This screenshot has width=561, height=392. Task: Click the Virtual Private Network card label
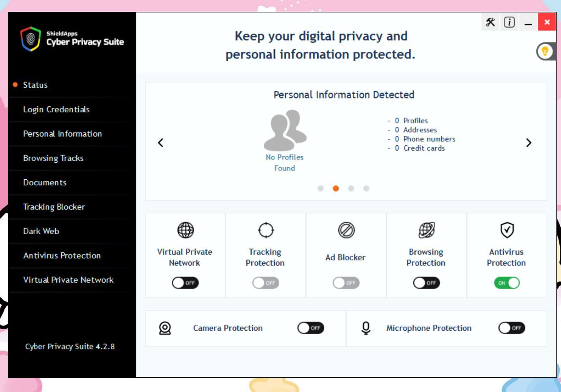[x=185, y=257]
